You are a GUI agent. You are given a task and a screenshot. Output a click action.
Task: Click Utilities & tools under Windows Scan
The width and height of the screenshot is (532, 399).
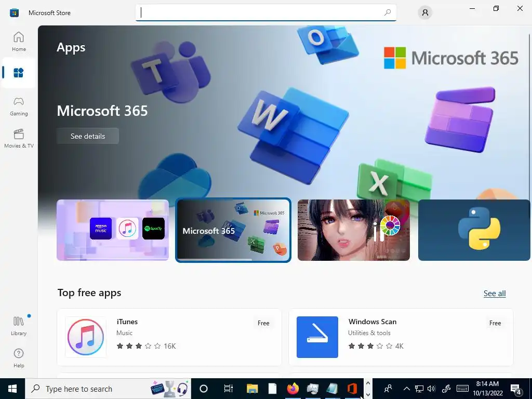pyautogui.click(x=369, y=333)
